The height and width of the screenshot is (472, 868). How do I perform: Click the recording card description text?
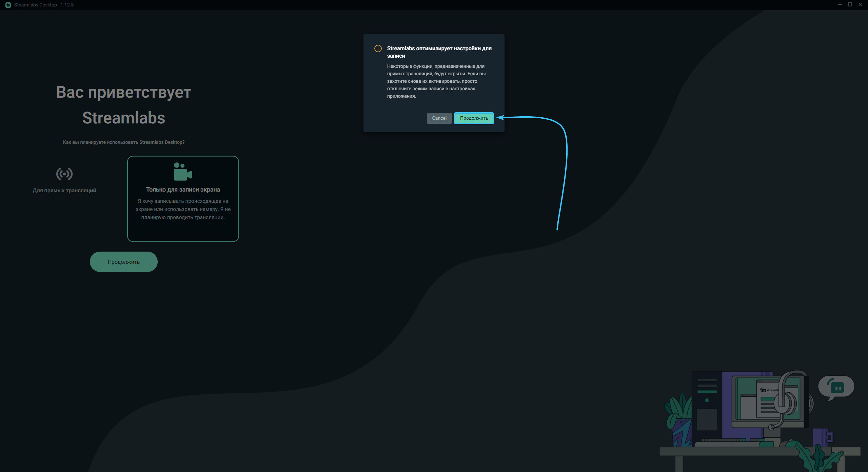[183, 209]
